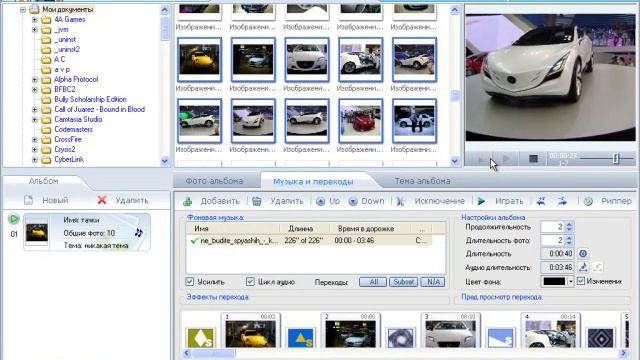Image resolution: width=640 pixels, height=360 pixels.
Task: Click the Исключение scissors icon
Action: click(400, 201)
